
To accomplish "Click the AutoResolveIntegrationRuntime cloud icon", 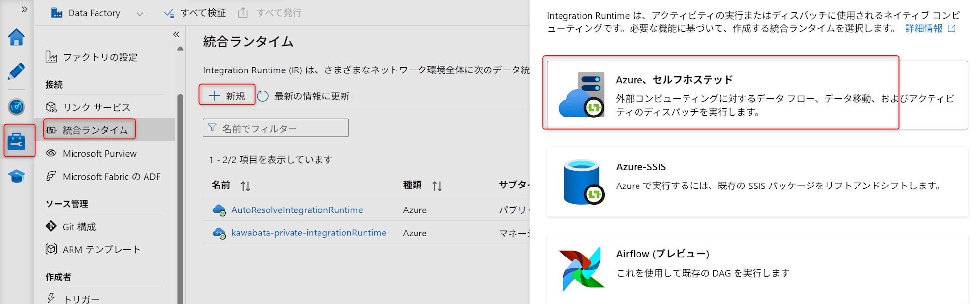I will click(219, 210).
